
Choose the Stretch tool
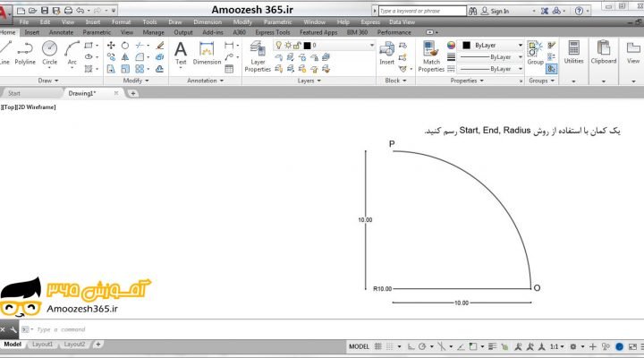pos(111,69)
